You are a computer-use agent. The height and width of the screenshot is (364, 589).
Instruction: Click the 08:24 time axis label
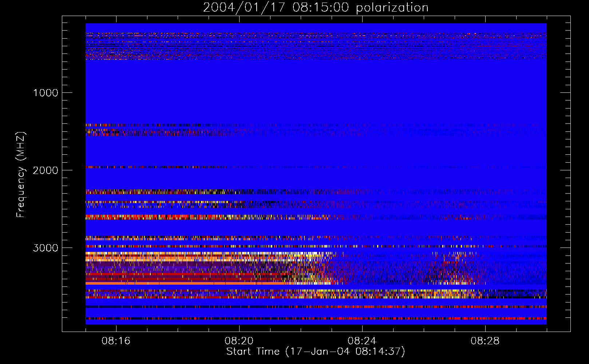362,341
